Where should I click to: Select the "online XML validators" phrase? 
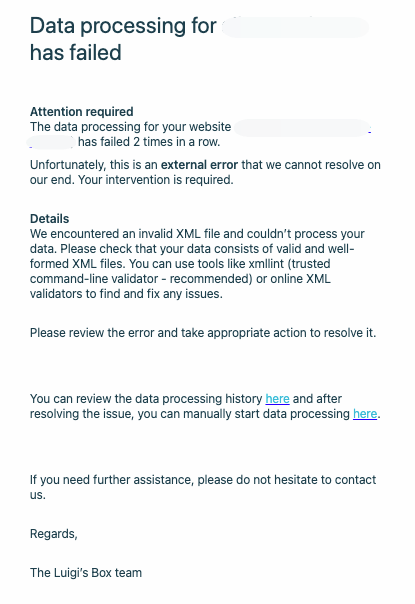click(x=180, y=286)
